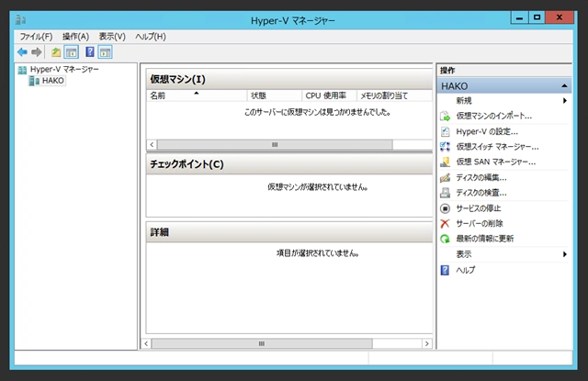Choose サーバーの削除 action

coord(480,224)
